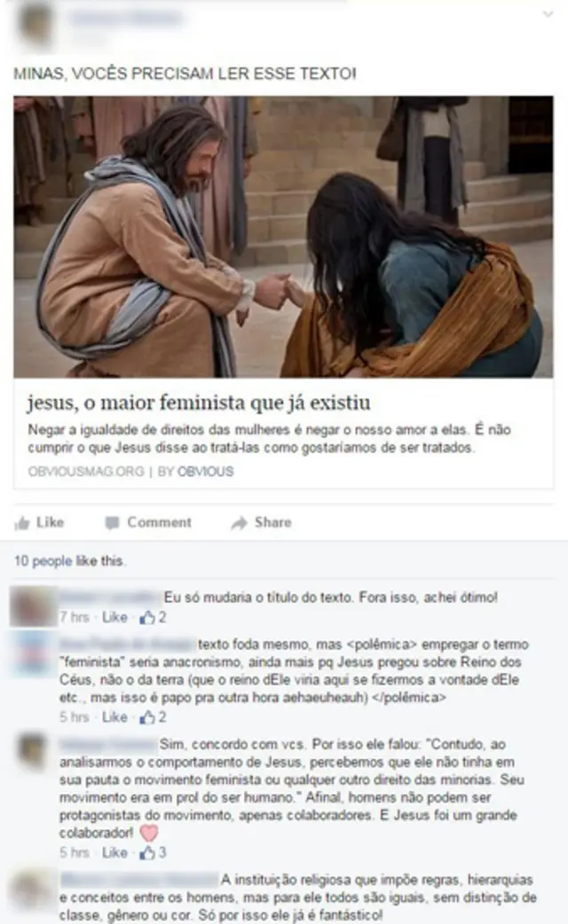Click thumbs-up count on second comment
The width and height of the screenshot is (568, 924).
[x=154, y=717]
